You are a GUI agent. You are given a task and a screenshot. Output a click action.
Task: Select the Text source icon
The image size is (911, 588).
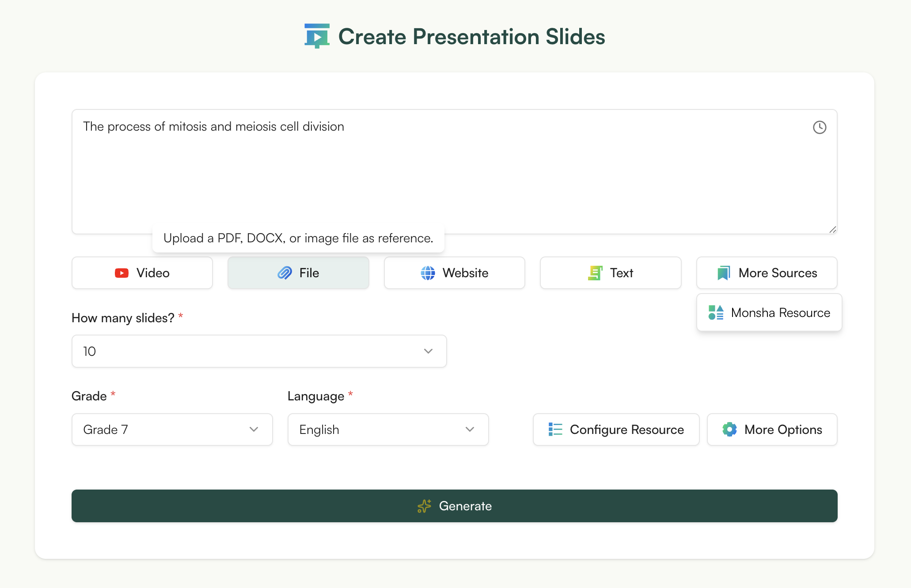(x=595, y=273)
